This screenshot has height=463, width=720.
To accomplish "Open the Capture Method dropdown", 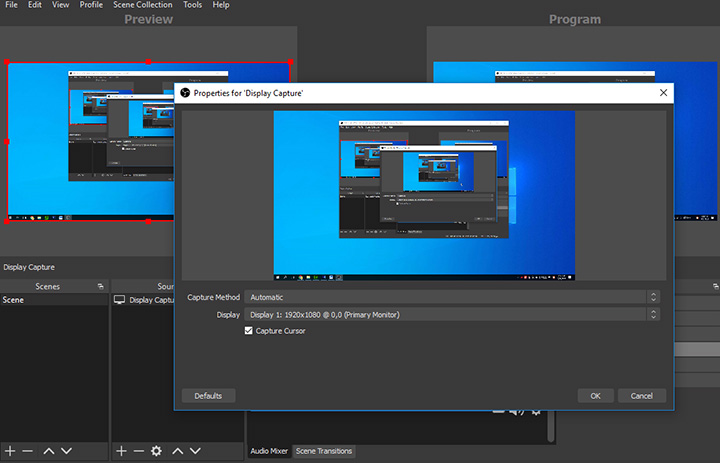I will [x=453, y=297].
